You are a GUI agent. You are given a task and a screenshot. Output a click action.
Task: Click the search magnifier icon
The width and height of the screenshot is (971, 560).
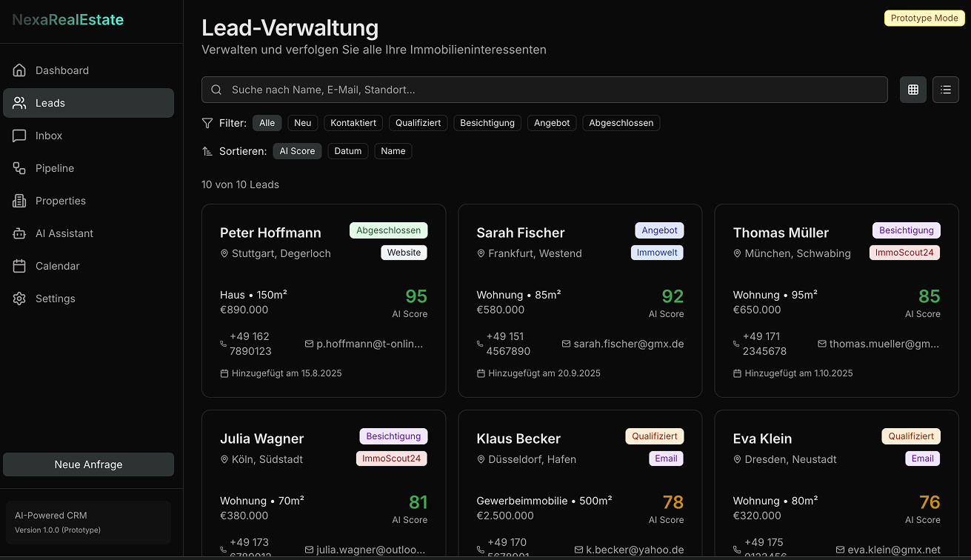(216, 89)
